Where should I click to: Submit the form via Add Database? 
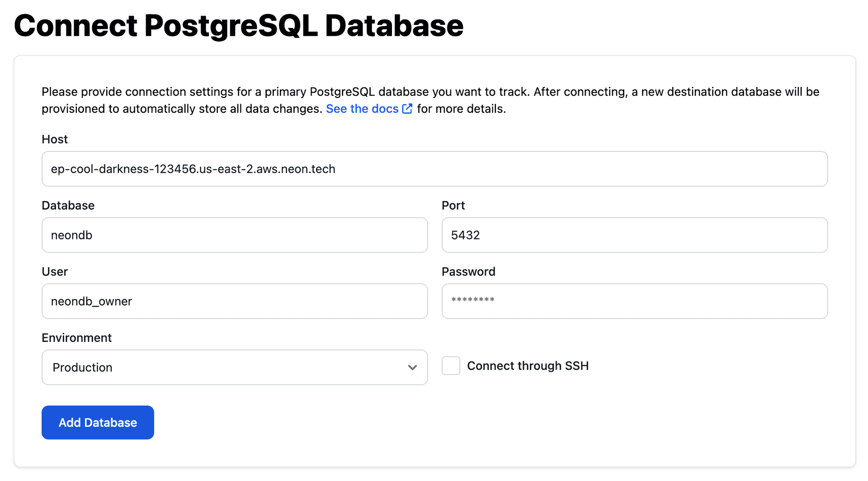(x=97, y=422)
